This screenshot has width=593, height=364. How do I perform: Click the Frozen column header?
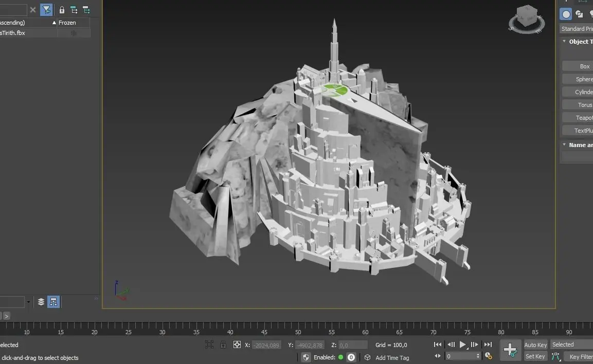pos(67,23)
